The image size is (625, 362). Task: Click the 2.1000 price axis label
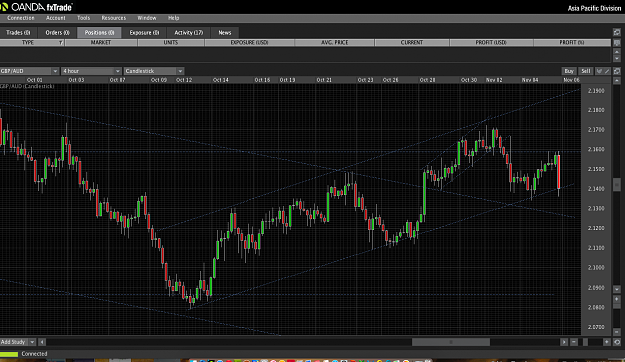point(596,268)
